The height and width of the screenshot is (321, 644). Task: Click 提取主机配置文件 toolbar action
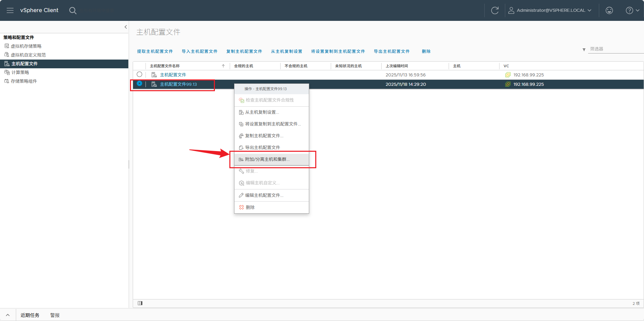155,51
